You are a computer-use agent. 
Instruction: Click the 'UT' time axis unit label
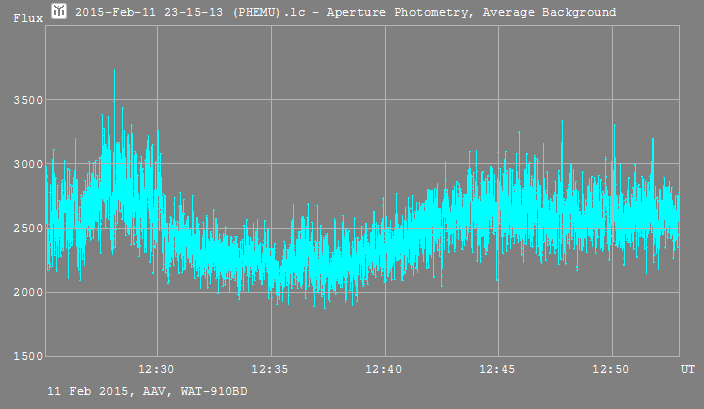(688, 370)
